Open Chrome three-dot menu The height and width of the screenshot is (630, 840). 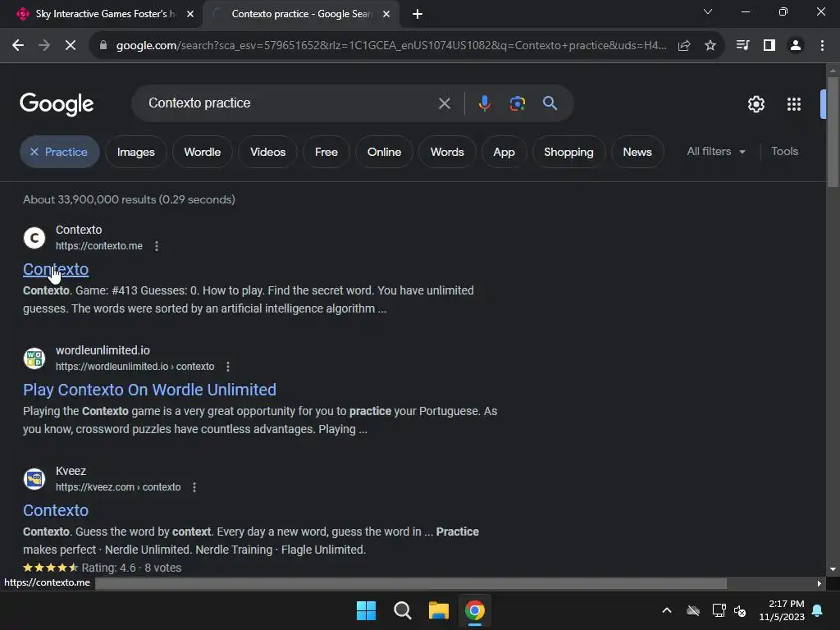(x=822, y=46)
